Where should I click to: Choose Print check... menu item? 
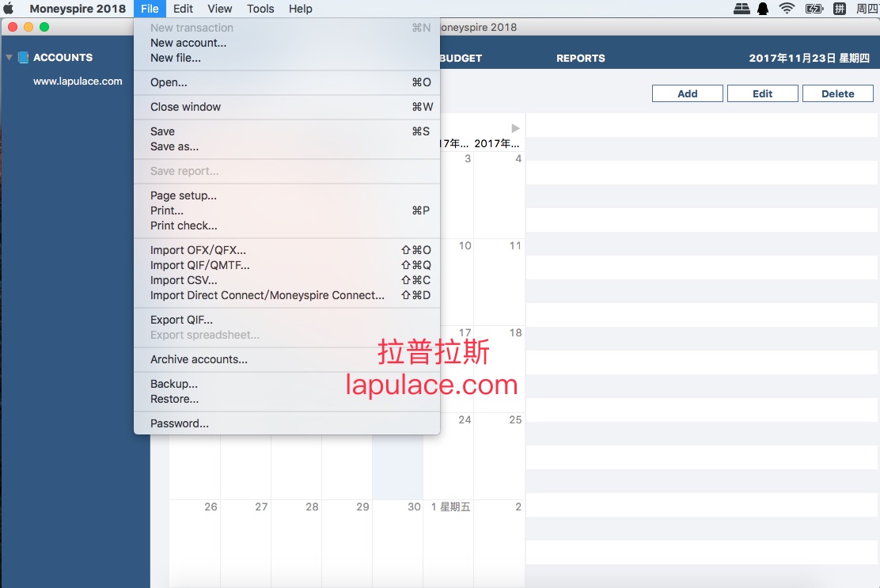[286, 226]
